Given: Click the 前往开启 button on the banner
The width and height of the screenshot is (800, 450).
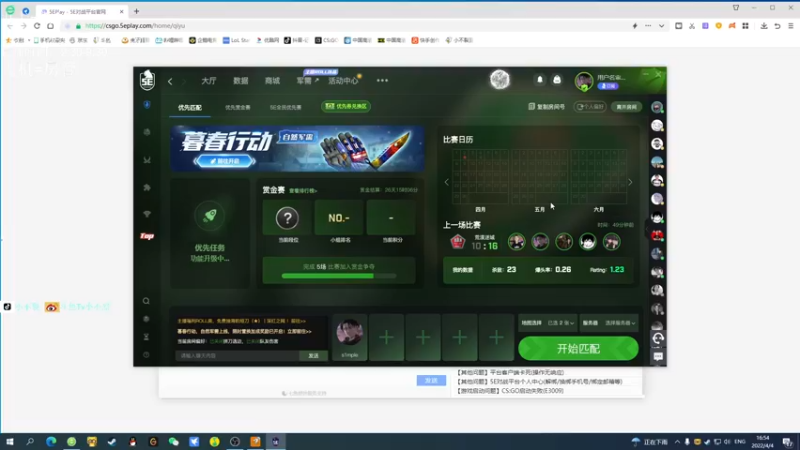Looking at the screenshot, I should [x=224, y=161].
